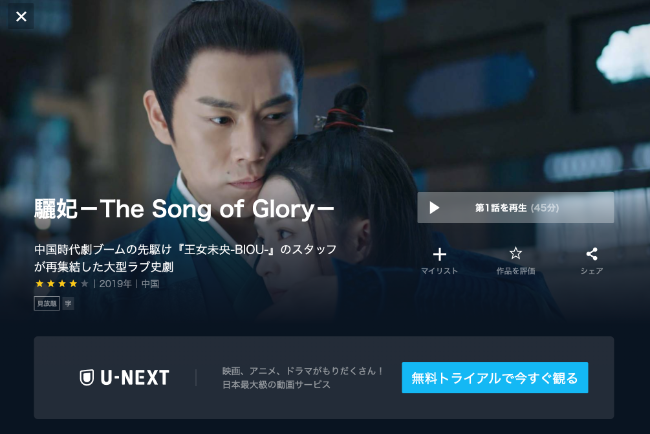Click the second gold rating star
The height and width of the screenshot is (434, 650).
(x=51, y=284)
